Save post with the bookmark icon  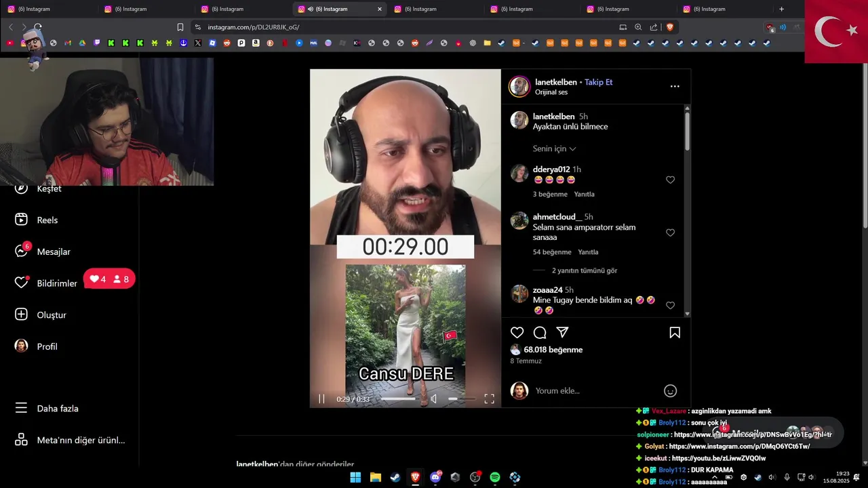[x=675, y=333]
